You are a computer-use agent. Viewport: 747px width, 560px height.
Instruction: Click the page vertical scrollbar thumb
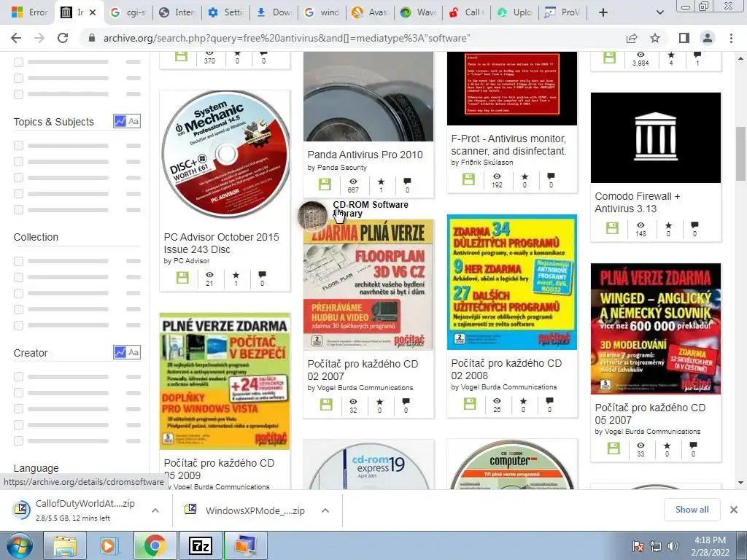[x=740, y=153]
